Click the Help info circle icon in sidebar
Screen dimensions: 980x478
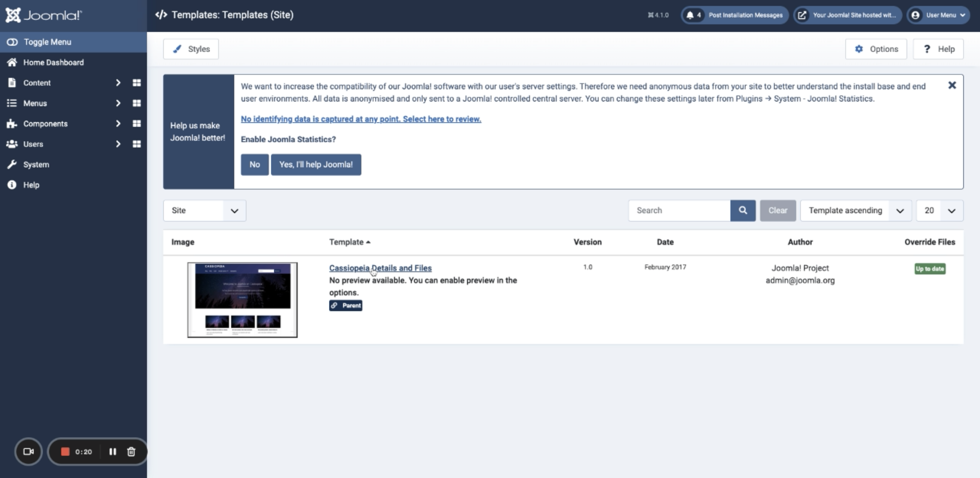pos(12,185)
